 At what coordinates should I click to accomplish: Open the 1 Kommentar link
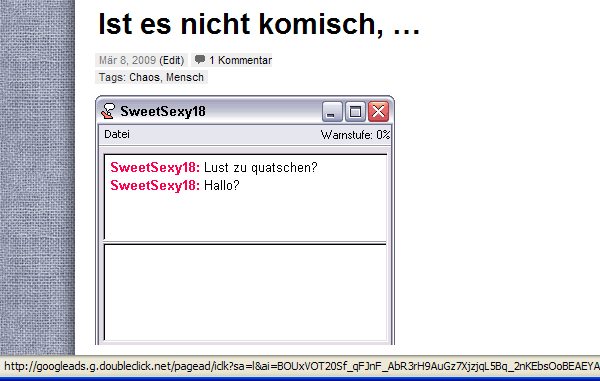point(240,60)
